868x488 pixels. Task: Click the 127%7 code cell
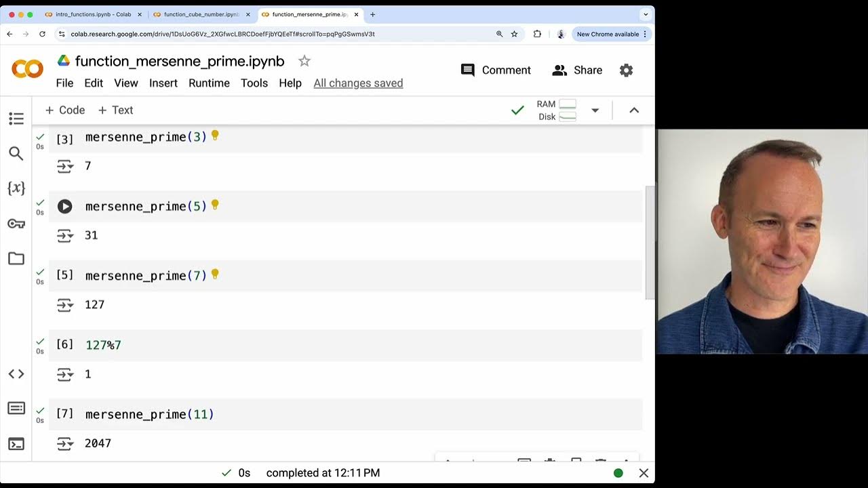pyautogui.click(x=345, y=345)
